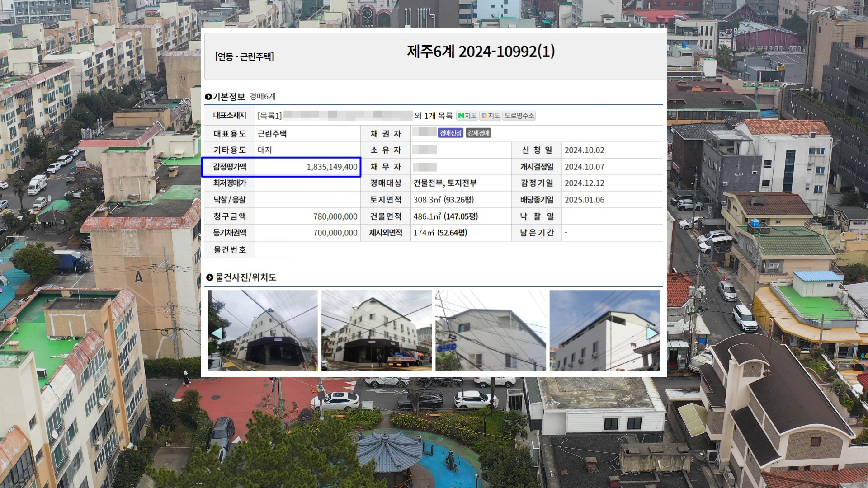The image size is (868, 488).
Task: Click next photo arrow on right thumbnail
Action: (652, 333)
